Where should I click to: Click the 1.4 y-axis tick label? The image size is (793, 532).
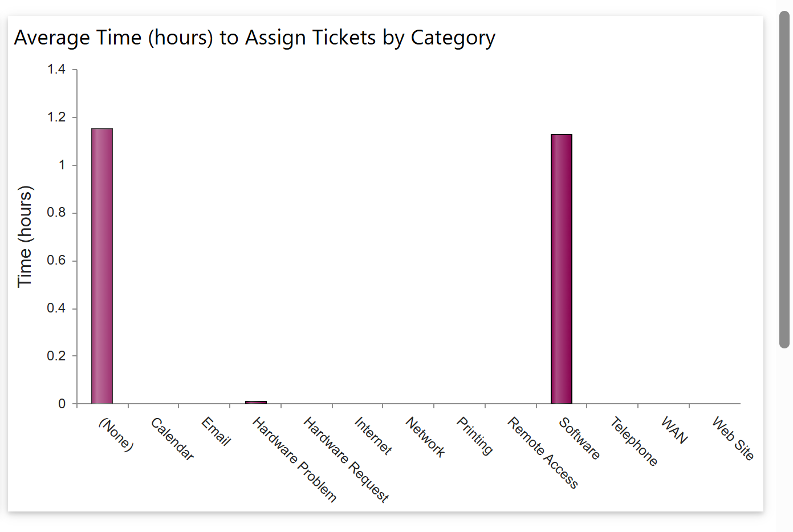pos(56,70)
